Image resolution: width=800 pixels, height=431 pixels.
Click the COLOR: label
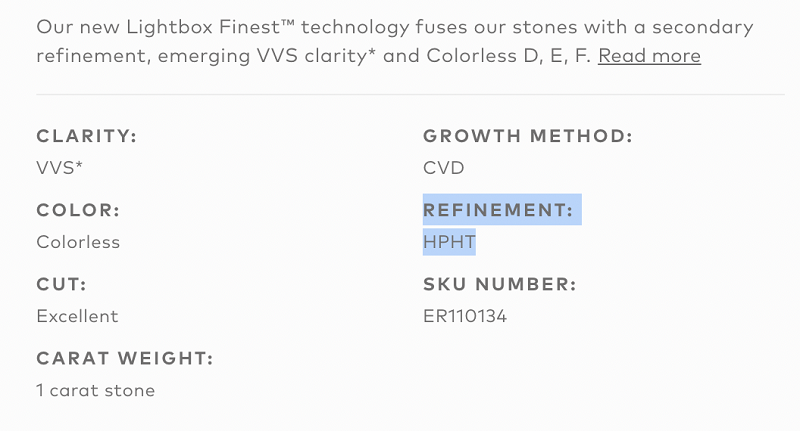pyautogui.click(x=78, y=210)
